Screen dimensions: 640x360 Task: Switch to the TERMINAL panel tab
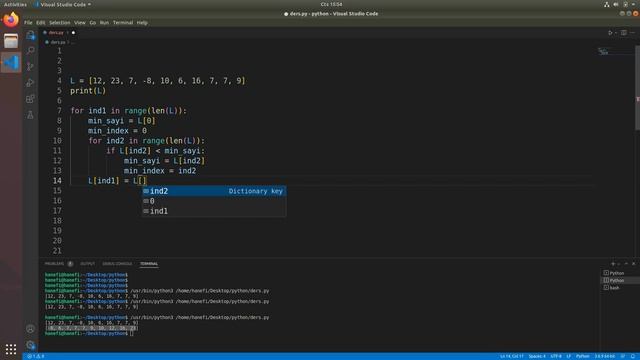tap(149, 264)
